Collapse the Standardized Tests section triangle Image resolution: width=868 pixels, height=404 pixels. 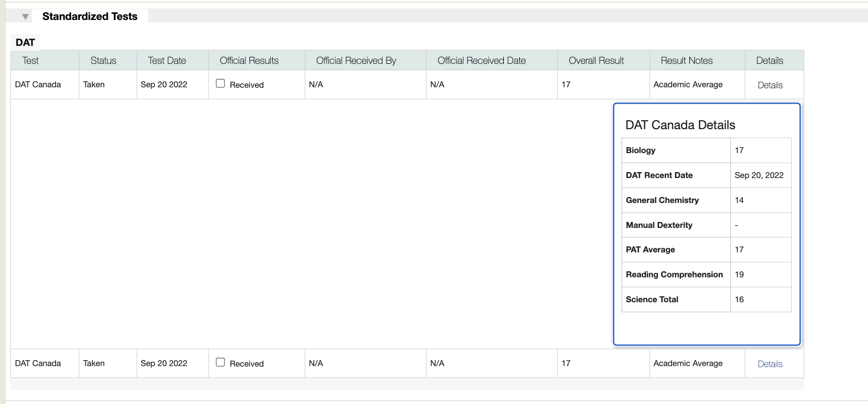point(25,17)
